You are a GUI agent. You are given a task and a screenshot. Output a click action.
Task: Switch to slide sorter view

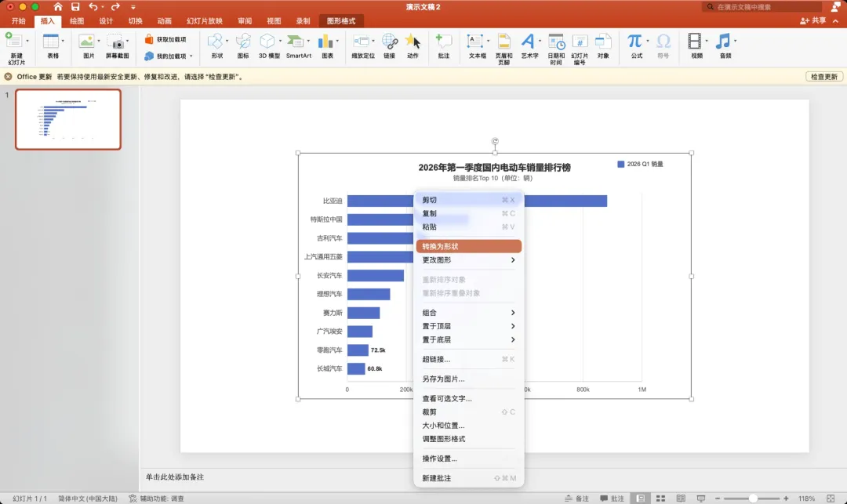click(660, 499)
